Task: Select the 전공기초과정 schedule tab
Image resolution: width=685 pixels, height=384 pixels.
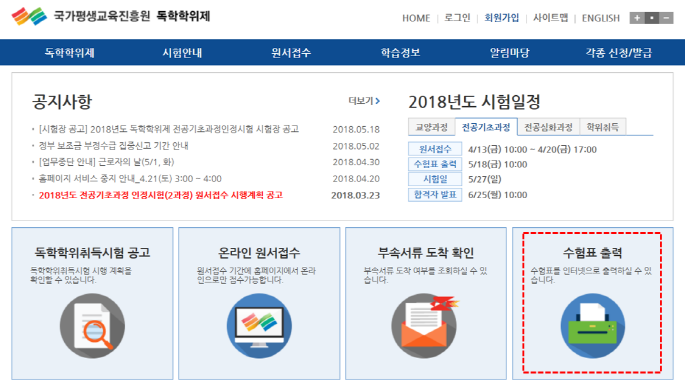Action: (x=486, y=127)
